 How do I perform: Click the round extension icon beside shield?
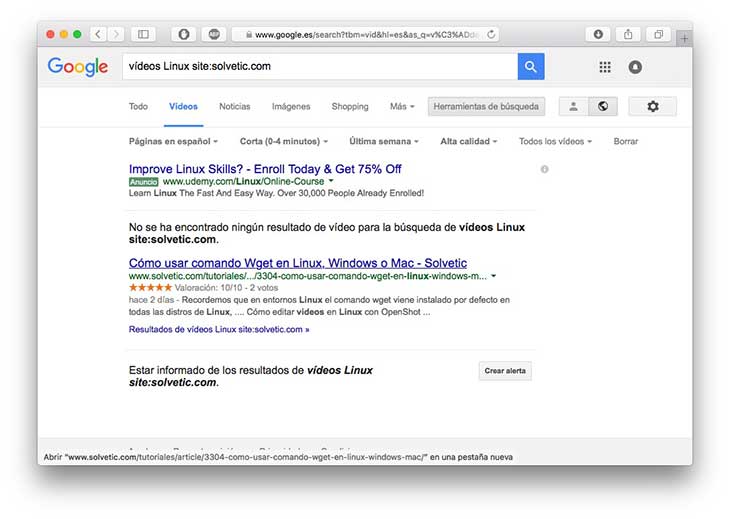[x=214, y=34]
